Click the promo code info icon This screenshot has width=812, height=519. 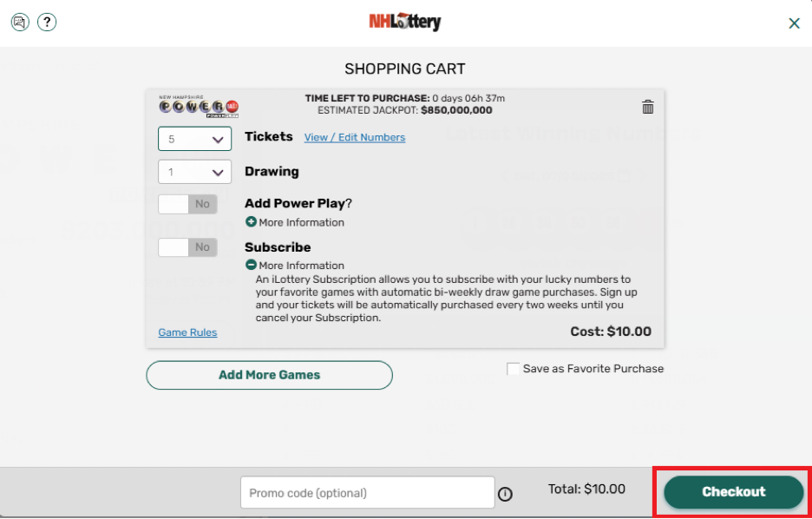click(505, 495)
